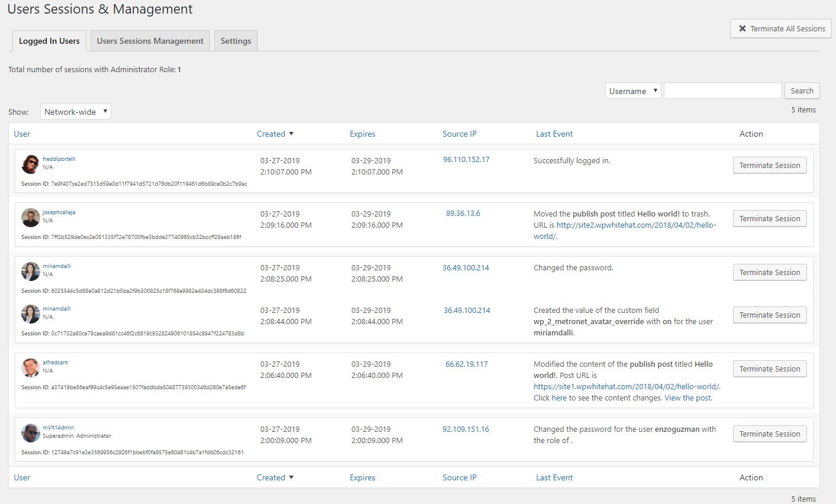Viewport: 836px width, 504px height.
Task: Focus the user search text field
Action: 722,91
